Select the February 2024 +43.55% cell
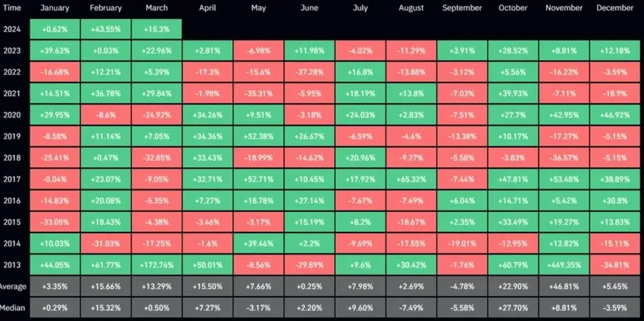Screen dimensions: 644x321 [106, 29]
